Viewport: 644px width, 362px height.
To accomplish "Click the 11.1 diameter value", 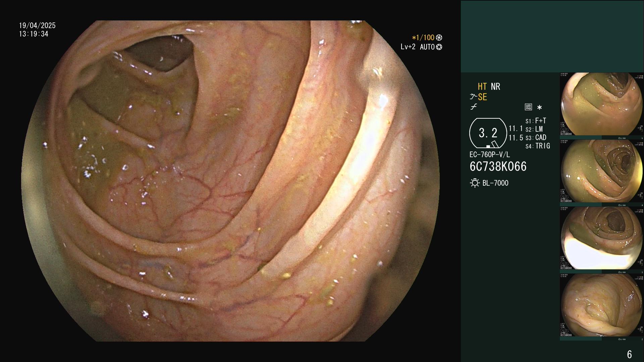I will 516,128.
